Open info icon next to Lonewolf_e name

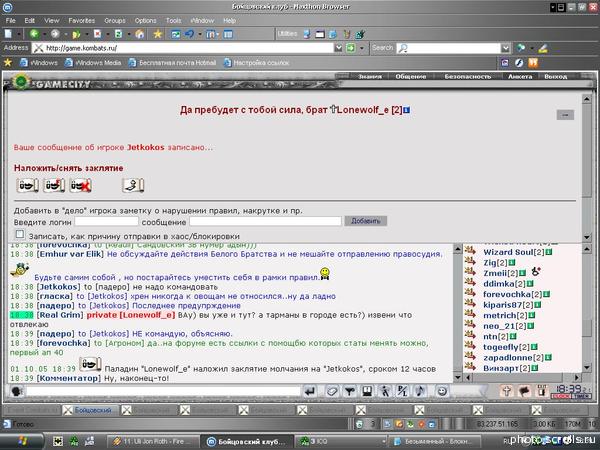click(x=407, y=110)
